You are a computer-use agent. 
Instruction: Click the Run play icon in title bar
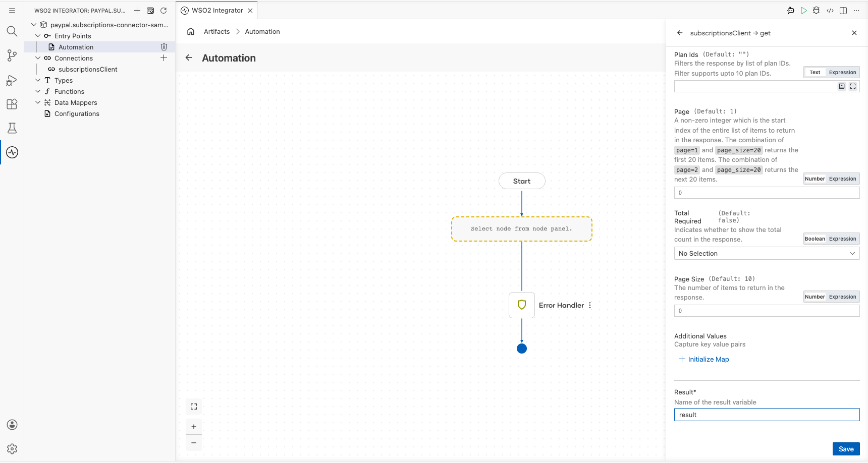pos(803,11)
